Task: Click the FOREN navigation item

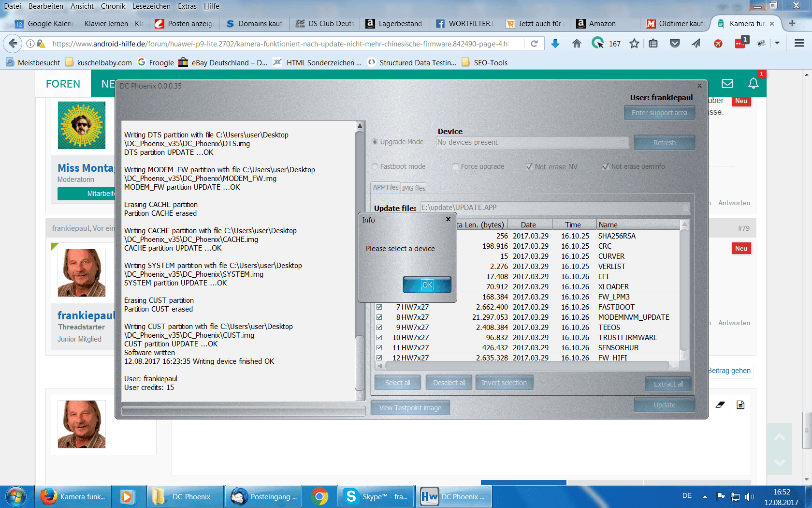Action: (x=63, y=84)
